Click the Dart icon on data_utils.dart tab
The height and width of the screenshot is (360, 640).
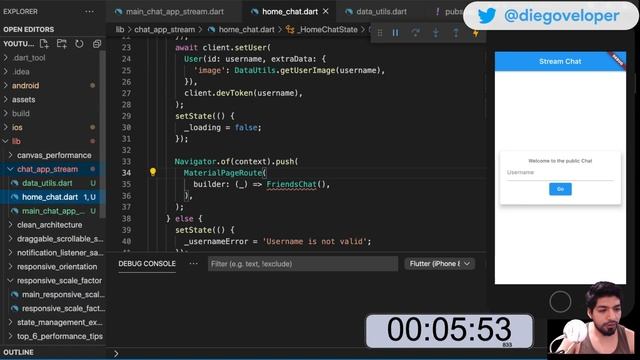coord(349,12)
